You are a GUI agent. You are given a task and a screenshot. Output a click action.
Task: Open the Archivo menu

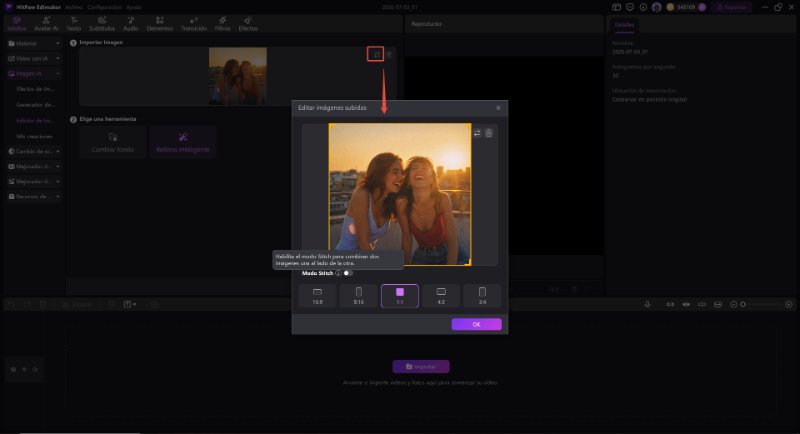click(73, 7)
